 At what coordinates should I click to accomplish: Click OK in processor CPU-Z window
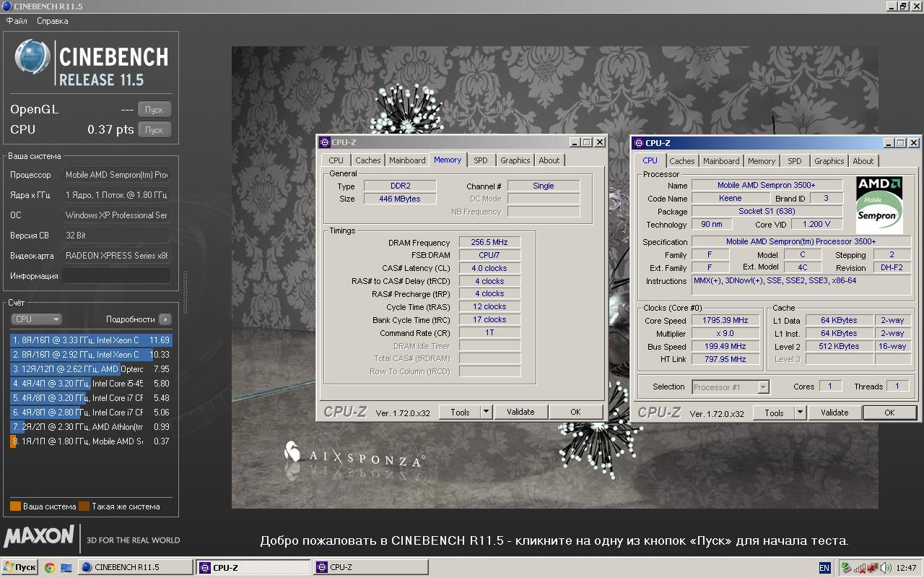[x=889, y=413]
